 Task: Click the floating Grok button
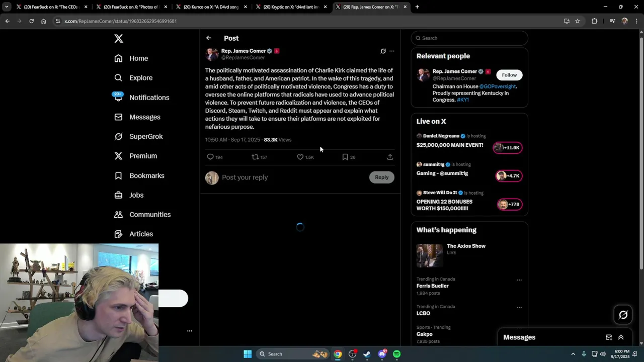click(x=623, y=315)
